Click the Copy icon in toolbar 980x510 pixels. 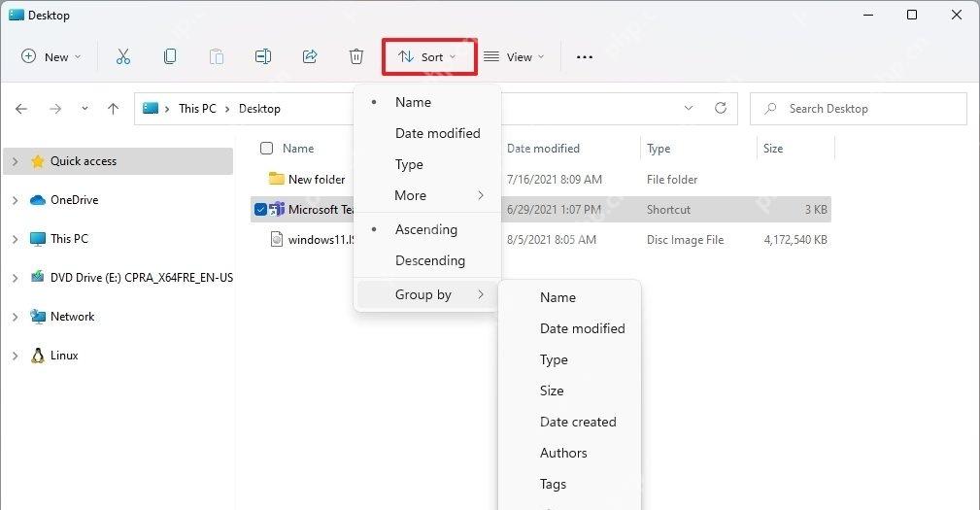[170, 57]
